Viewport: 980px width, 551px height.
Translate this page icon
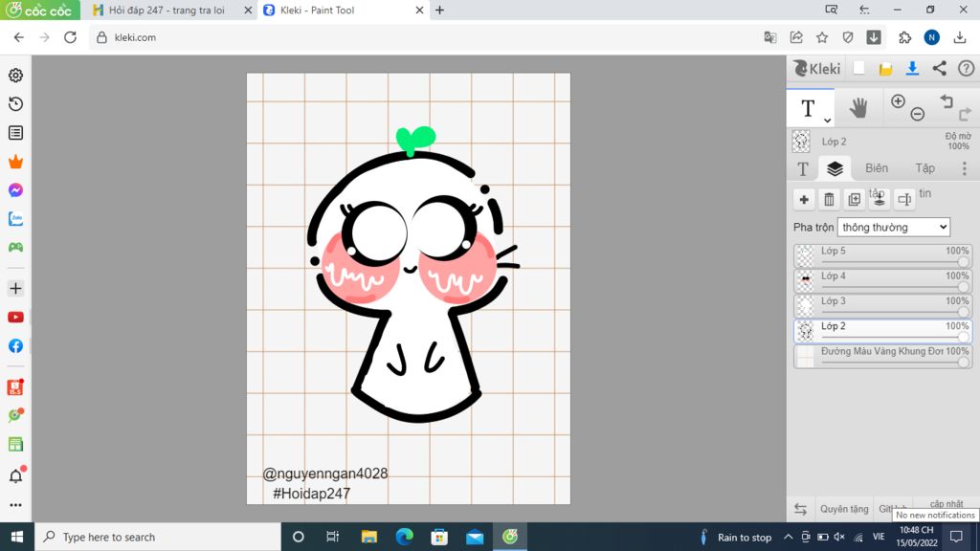770,37
